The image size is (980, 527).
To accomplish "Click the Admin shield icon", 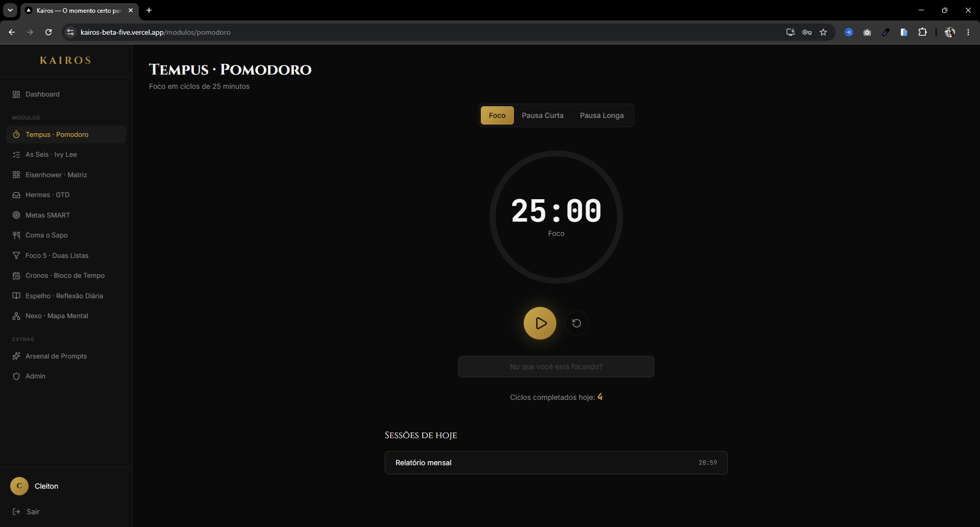I will [16, 376].
